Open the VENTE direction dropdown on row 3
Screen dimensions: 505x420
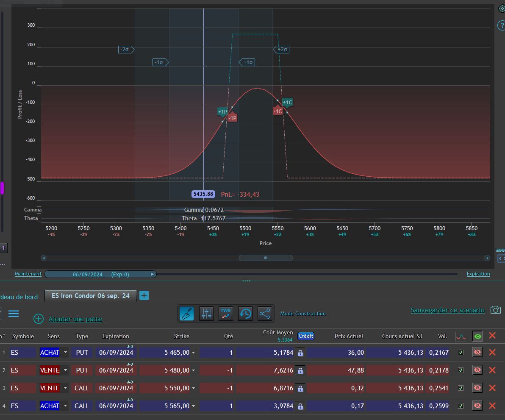click(x=65, y=388)
